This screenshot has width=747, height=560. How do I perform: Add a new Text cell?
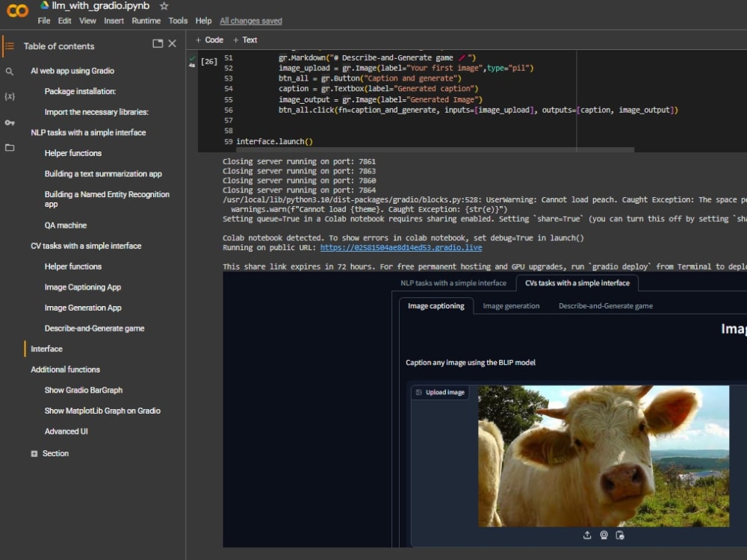245,40
